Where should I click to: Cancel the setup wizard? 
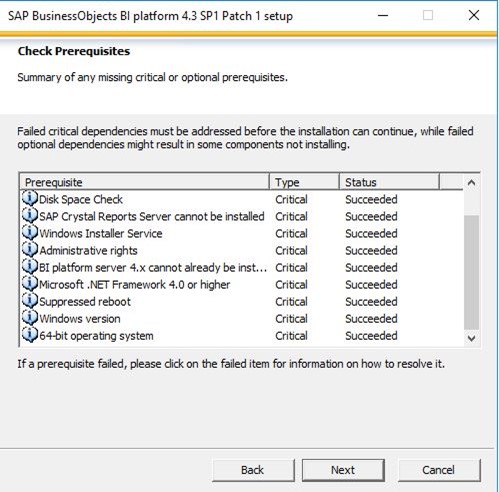[x=439, y=470]
